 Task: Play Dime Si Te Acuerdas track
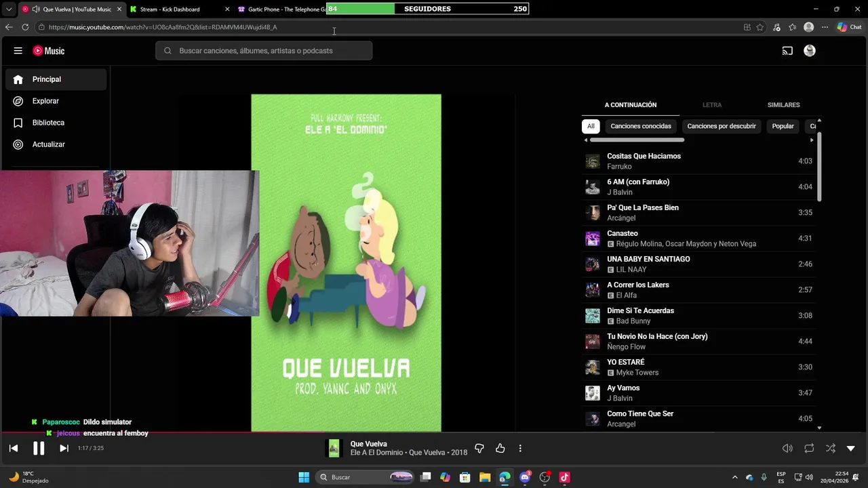tap(698, 316)
